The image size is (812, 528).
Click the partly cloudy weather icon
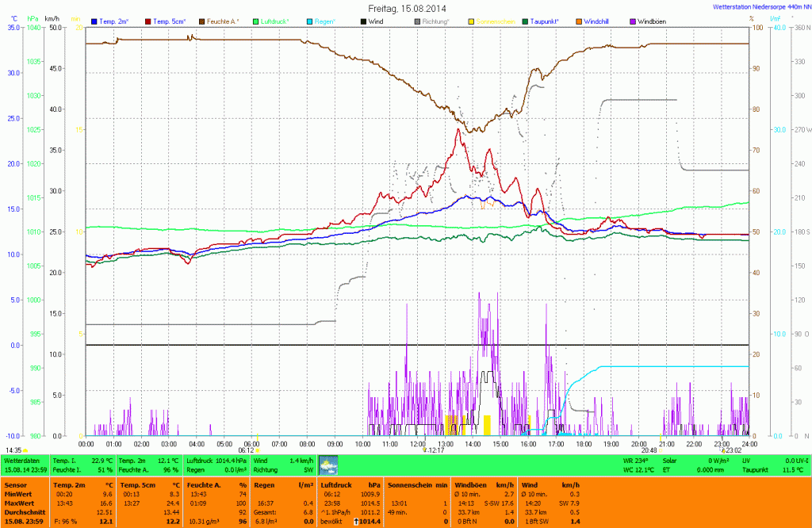328,465
